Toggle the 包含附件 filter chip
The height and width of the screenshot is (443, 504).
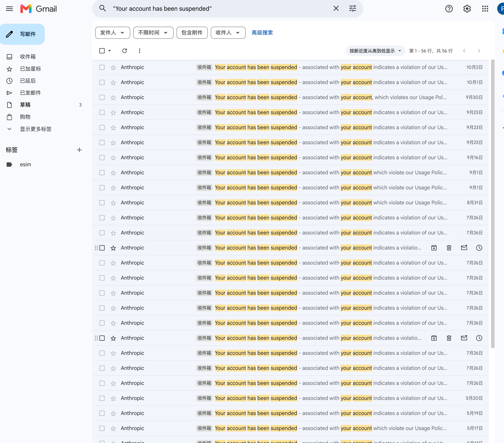coord(192,33)
